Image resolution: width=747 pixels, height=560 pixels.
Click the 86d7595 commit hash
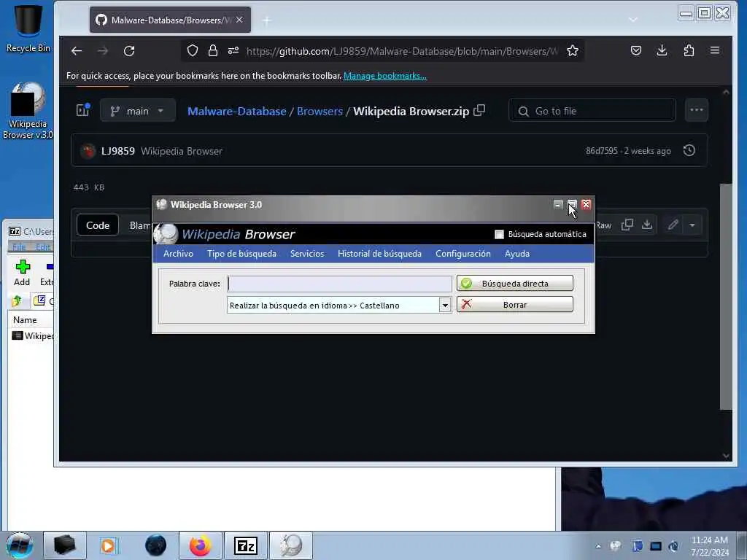pos(601,151)
